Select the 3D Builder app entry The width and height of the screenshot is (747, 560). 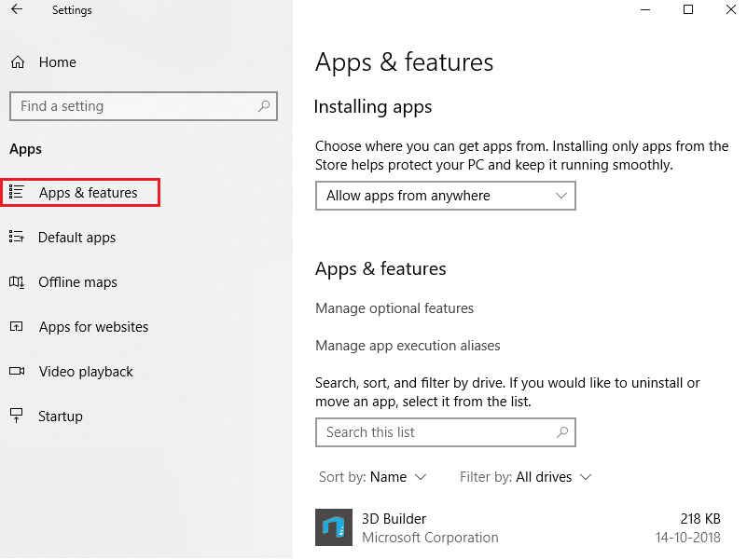pos(522,527)
